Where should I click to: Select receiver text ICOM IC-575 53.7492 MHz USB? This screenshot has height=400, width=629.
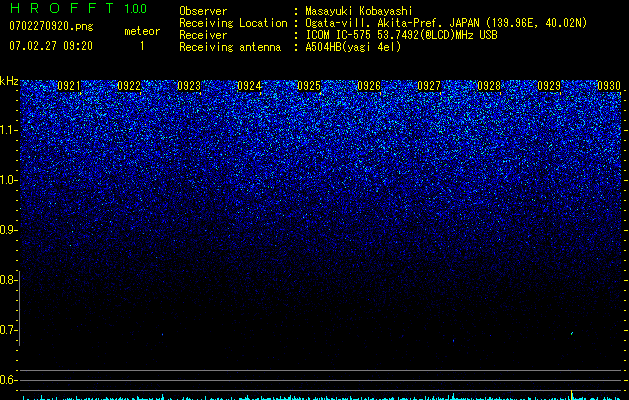coord(401,35)
